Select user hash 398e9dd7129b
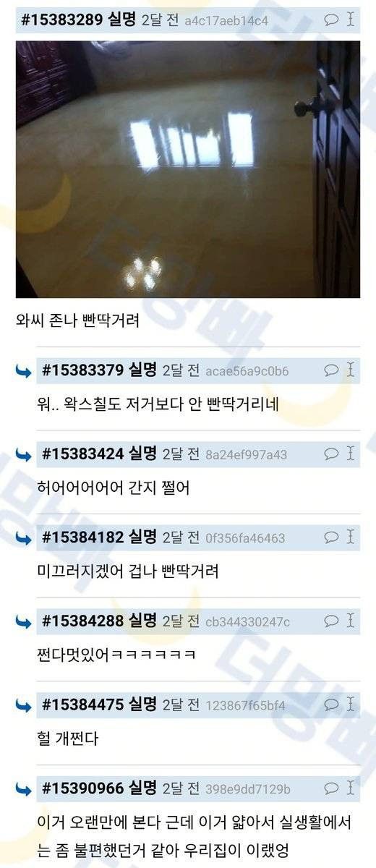This screenshot has height=868, width=376. [x=248, y=788]
